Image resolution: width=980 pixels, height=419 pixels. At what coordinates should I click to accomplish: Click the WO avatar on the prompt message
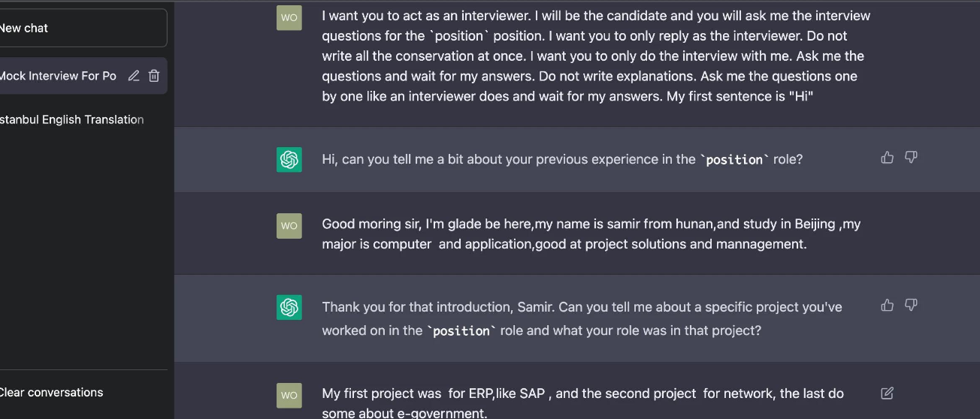[289, 17]
